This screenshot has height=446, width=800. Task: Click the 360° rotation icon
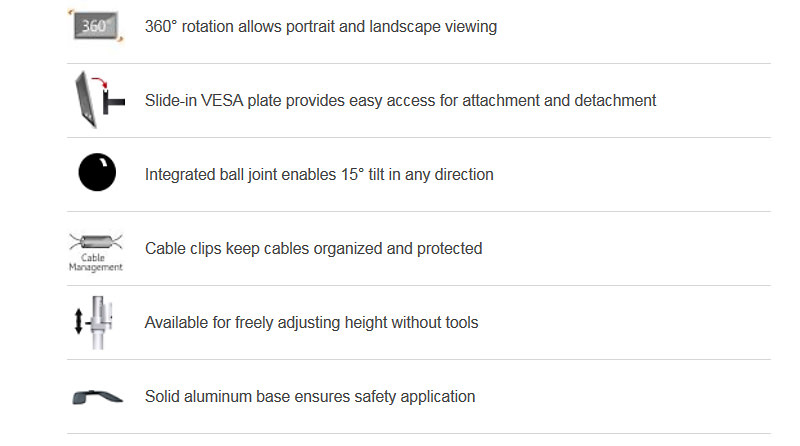96,26
